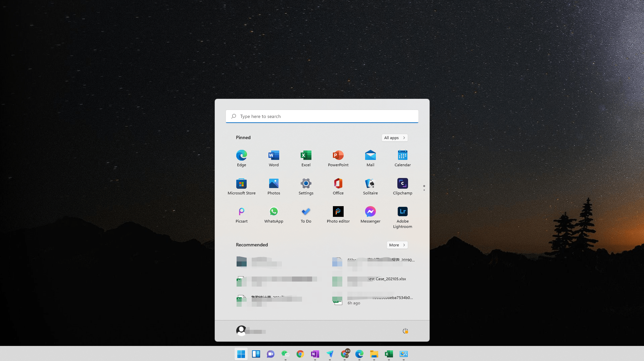Open Chat from the taskbar

tap(271, 354)
